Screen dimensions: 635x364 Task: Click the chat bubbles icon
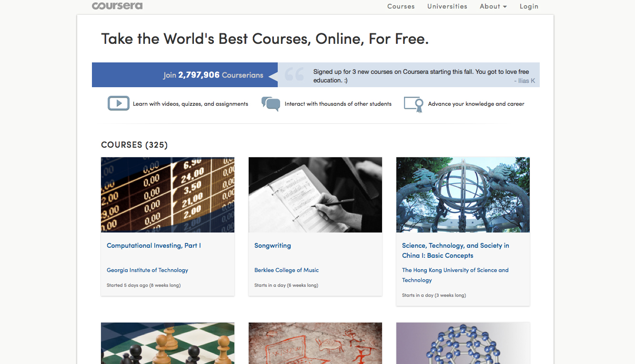271,104
